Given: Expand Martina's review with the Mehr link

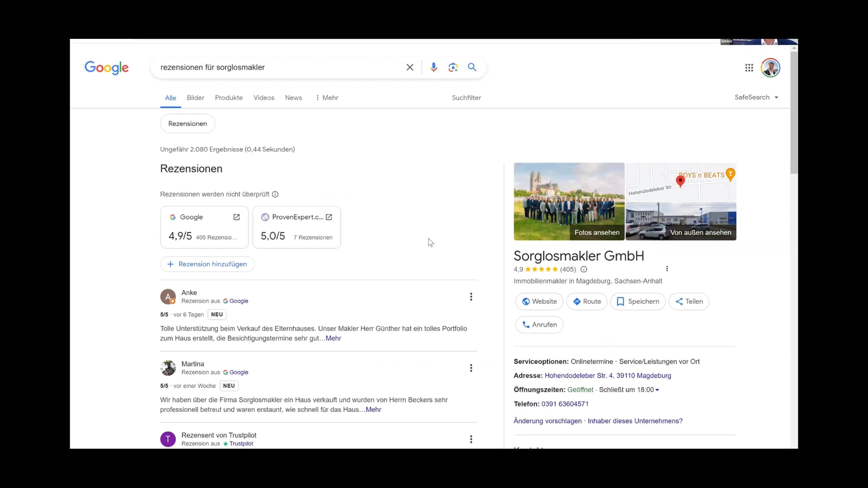Looking at the screenshot, I should (x=373, y=410).
